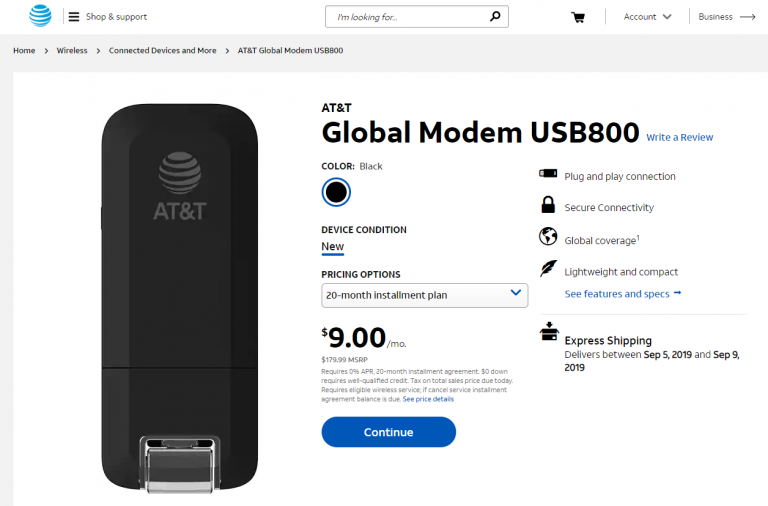
Task: Select the Black color swatch
Action: (x=336, y=192)
